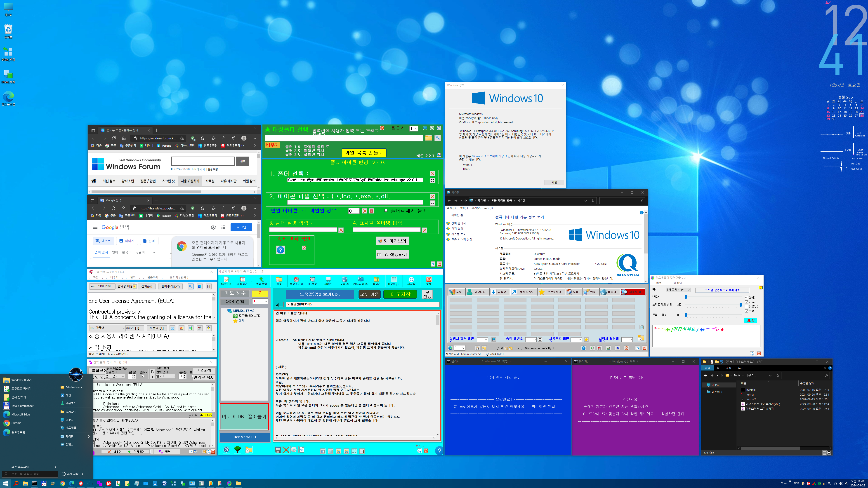This screenshot has height=488, width=868.
Task: Click ID/PW key icon in launcher
Action: tap(506, 348)
